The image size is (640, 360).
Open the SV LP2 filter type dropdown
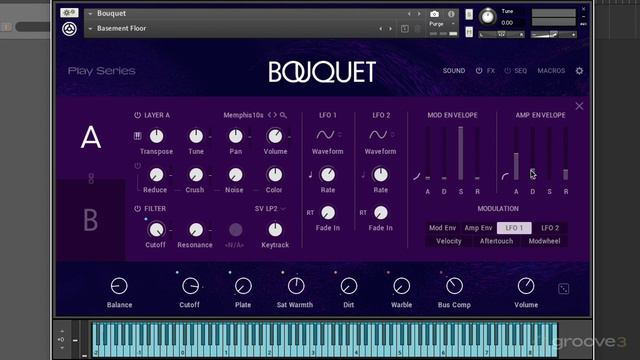click(x=270, y=209)
